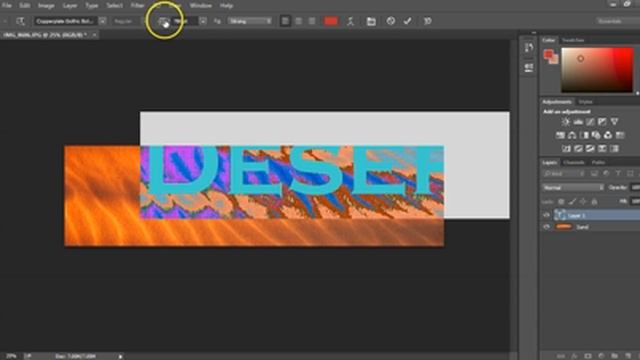Viewport: 640px width, 360px height.
Task: Toggle lock transparent pixels
Action: click(562, 202)
